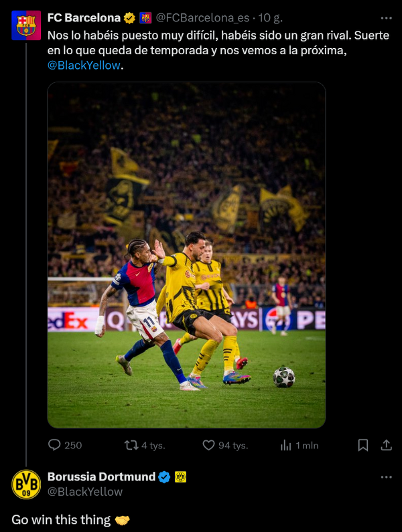Viewport: 402px width, 532px height.
Task: Open FC Barcelona's profile avatar
Action: 26,24
